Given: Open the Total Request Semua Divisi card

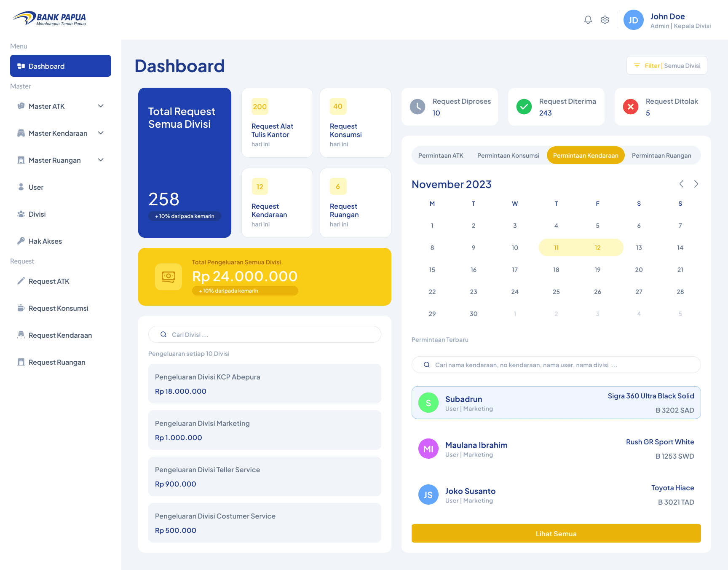Looking at the screenshot, I should [185, 163].
